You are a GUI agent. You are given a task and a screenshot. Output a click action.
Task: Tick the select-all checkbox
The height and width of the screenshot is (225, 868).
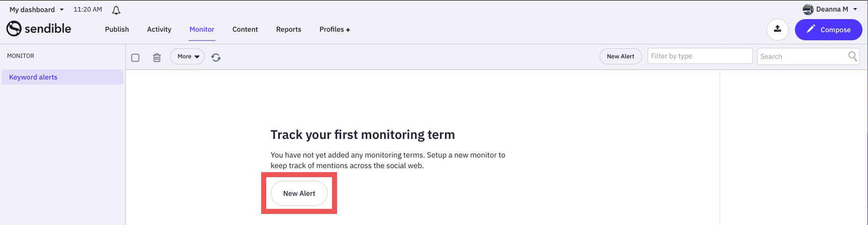[x=136, y=57]
